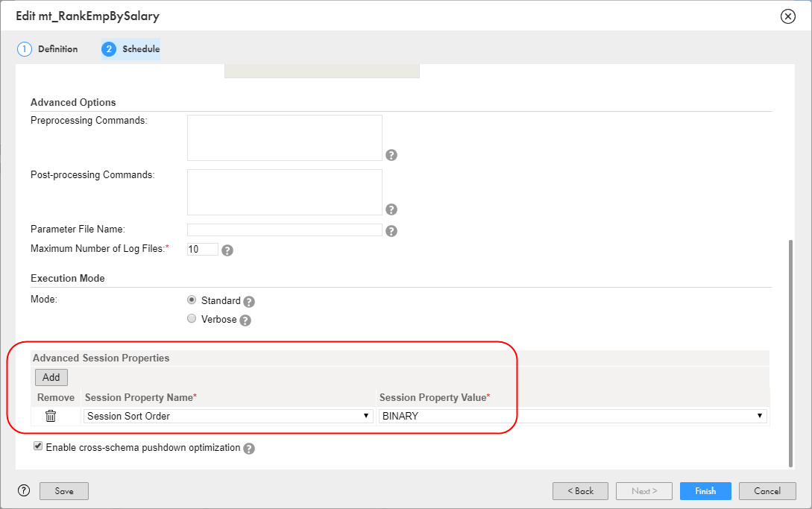Click the Session Property Value column header

pyautogui.click(x=435, y=398)
